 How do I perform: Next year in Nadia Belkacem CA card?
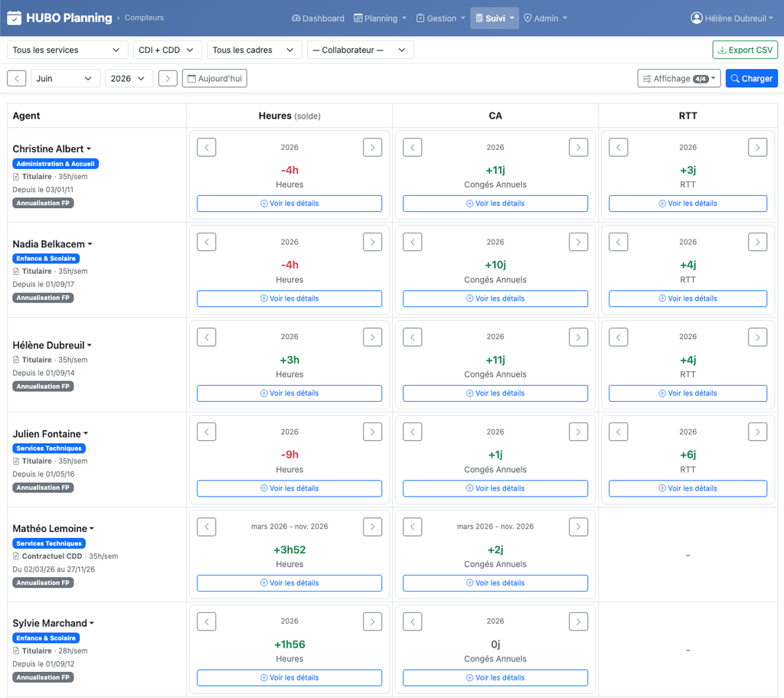point(579,242)
